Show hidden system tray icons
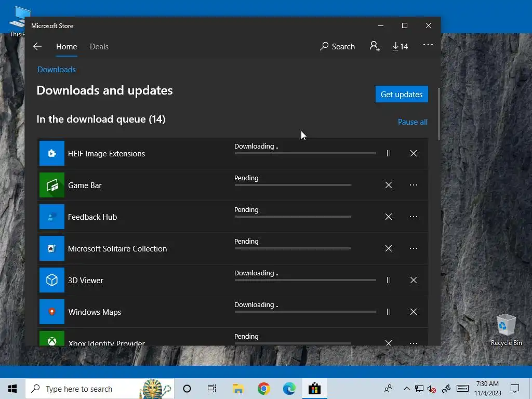 [x=406, y=389]
